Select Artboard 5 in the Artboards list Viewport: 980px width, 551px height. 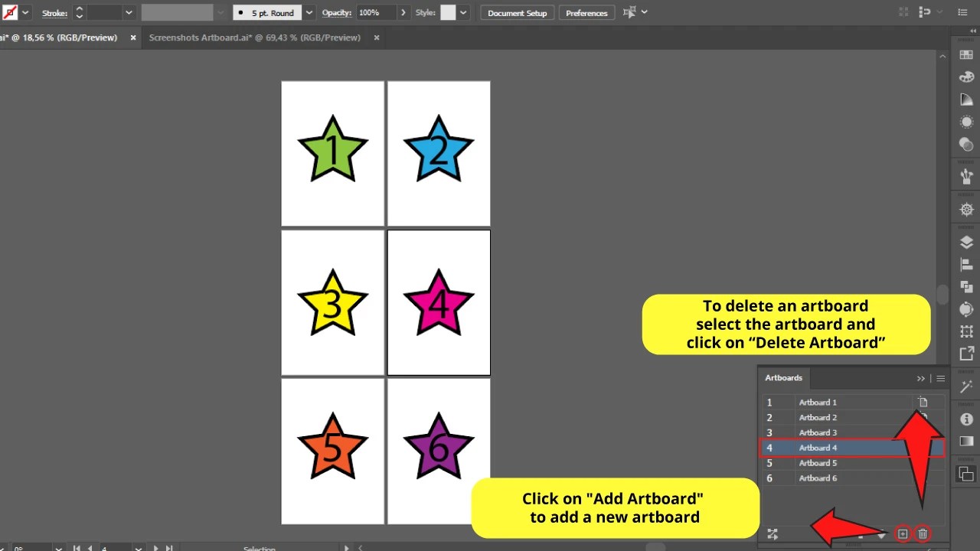pos(817,462)
